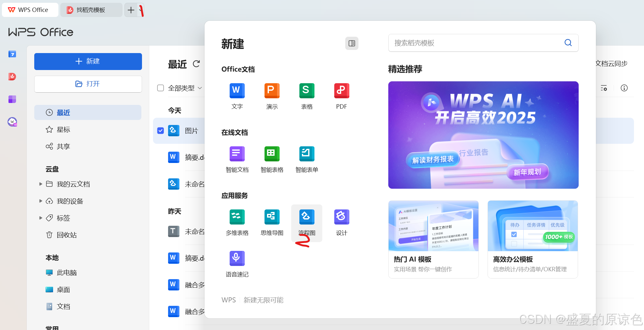The image size is (644, 330).
Task: Open 桌面 local location
Action: point(88,289)
